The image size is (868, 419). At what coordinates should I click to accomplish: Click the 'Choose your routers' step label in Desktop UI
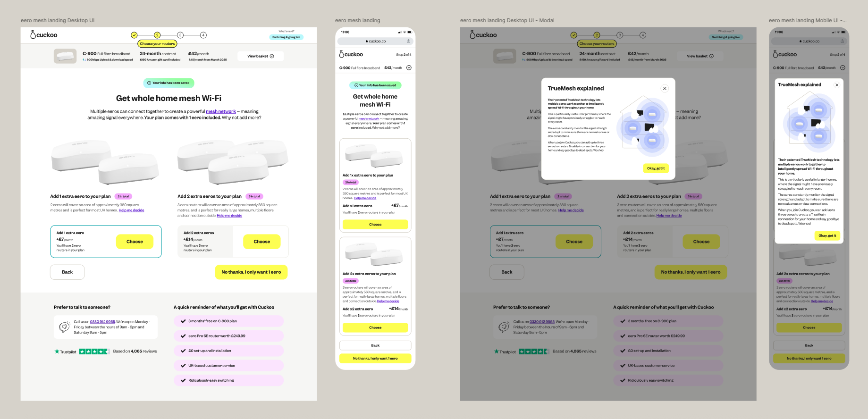157,44
